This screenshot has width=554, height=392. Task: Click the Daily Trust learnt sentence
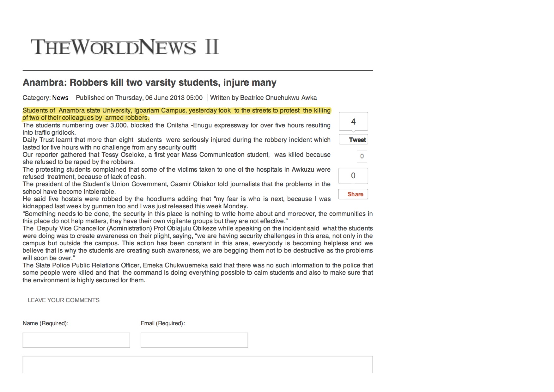(x=177, y=144)
